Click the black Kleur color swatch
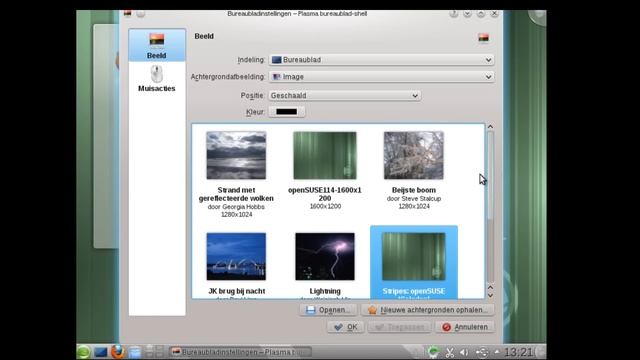Screen dimensions: 640x360 287,111
